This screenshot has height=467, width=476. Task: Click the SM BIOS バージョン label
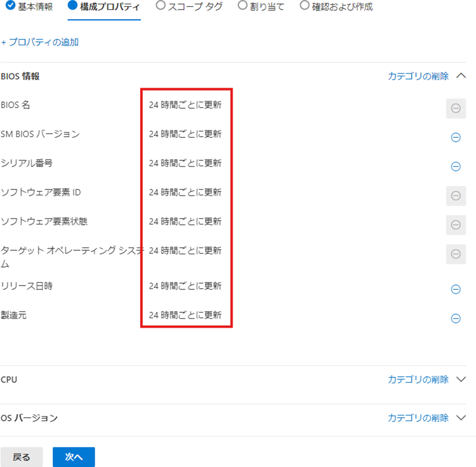(x=40, y=134)
